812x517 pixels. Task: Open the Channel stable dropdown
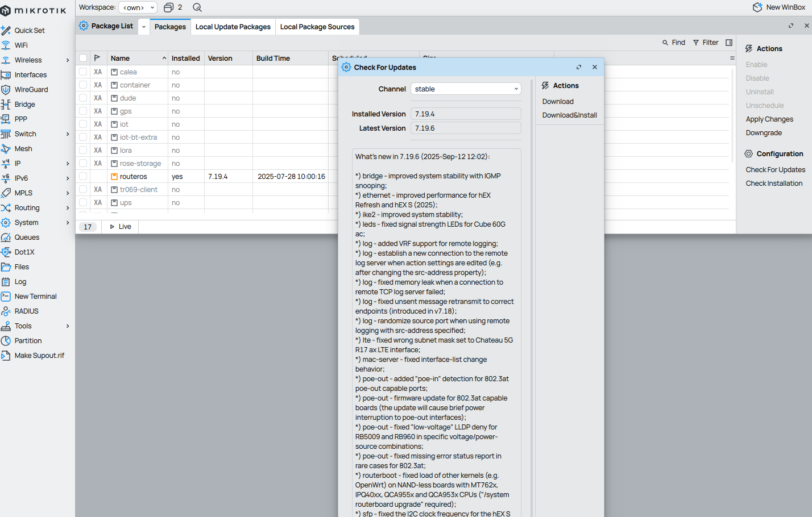(x=466, y=89)
